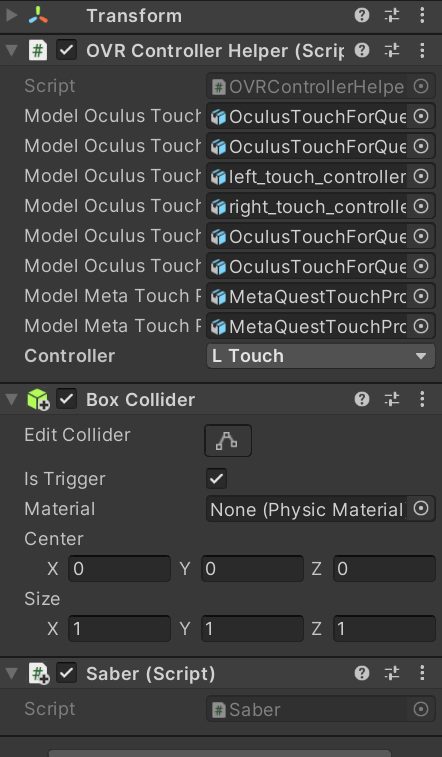Collapse the Box Collider component foldout
The width and height of the screenshot is (442, 757).
11,399
